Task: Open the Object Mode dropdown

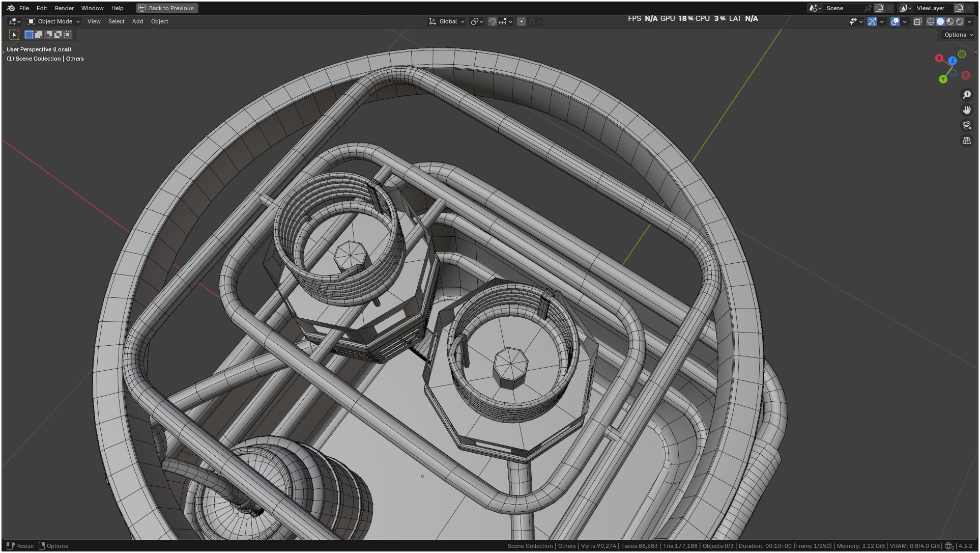Action: coord(54,21)
